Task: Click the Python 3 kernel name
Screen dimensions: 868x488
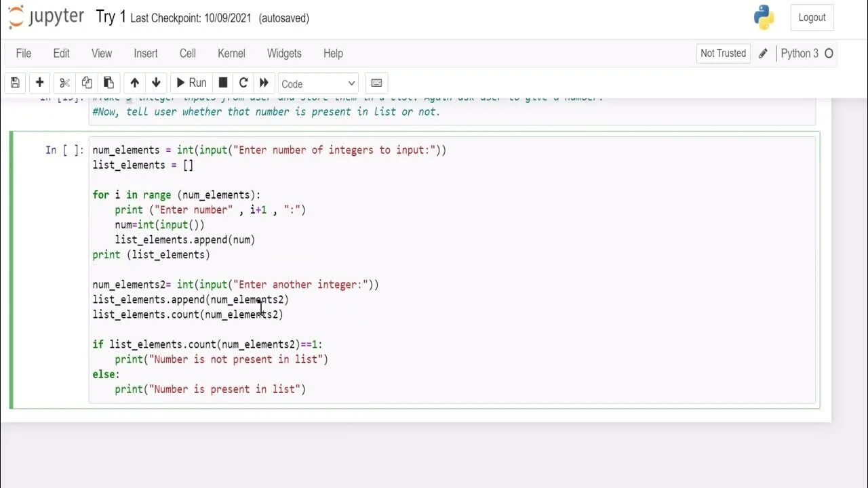Action: point(800,53)
